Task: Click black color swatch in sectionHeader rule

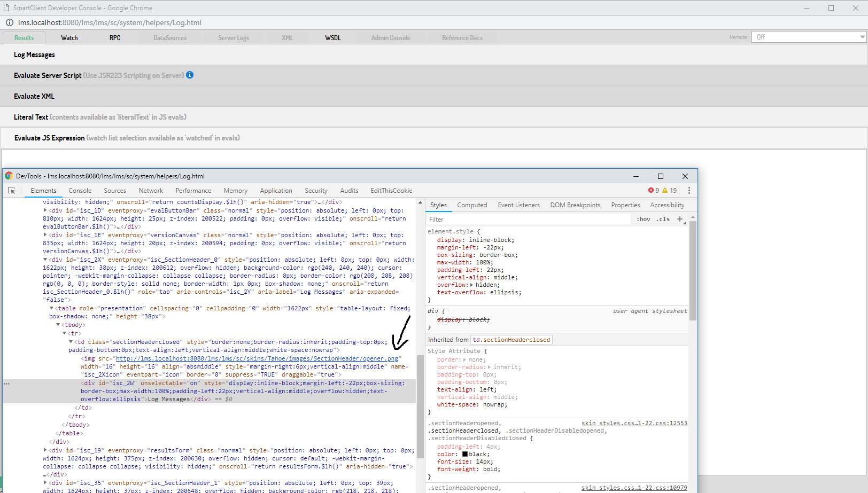Action: (x=465, y=455)
